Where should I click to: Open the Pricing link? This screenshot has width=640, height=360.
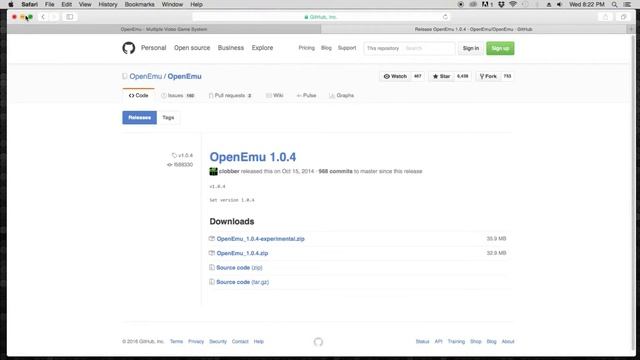(x=307, y=48)
